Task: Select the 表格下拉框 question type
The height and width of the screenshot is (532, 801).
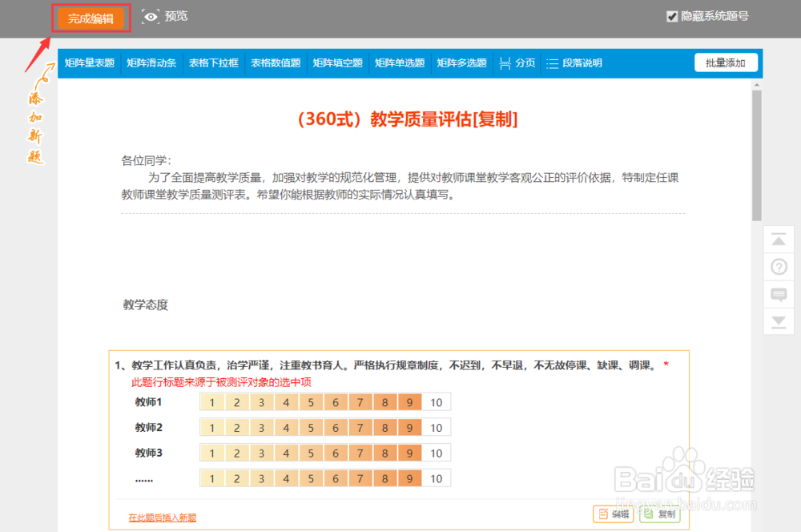Action: point(213,62)
